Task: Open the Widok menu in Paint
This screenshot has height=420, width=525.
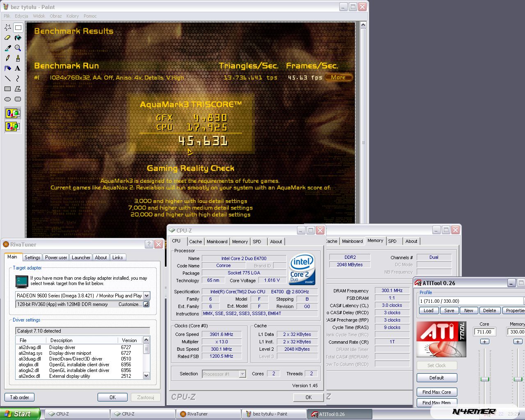Action: point(39,16)
